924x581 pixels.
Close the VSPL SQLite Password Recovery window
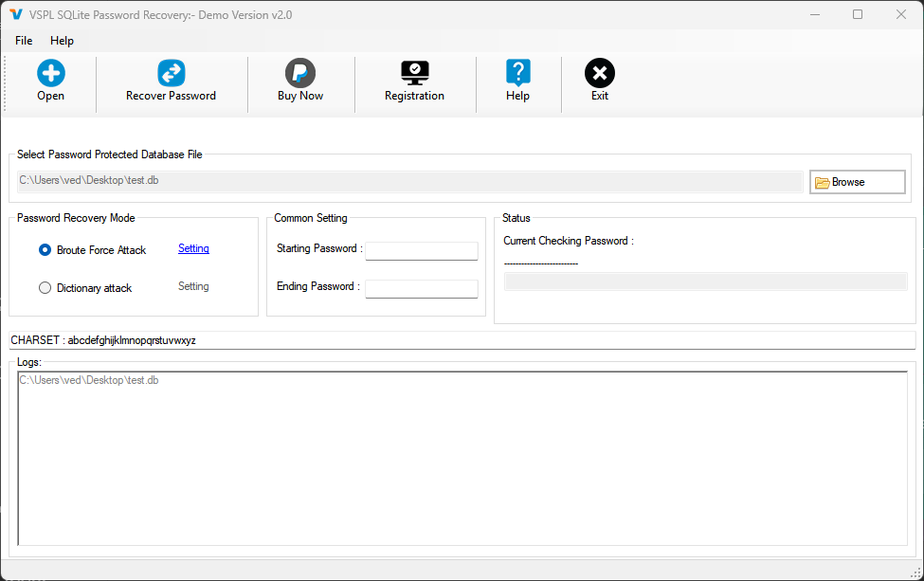pyautogui.click(x=901, y=15)
